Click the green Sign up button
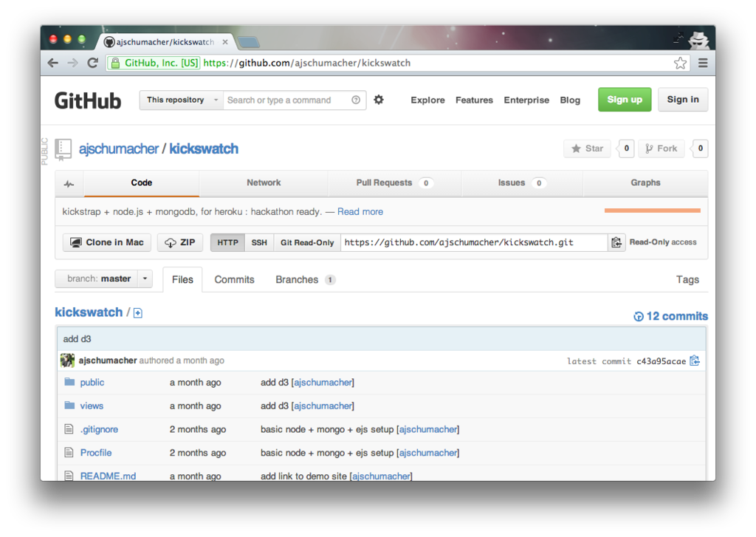Image resolution: width=756 pixels, height=537 pixels. coord(625,100)
